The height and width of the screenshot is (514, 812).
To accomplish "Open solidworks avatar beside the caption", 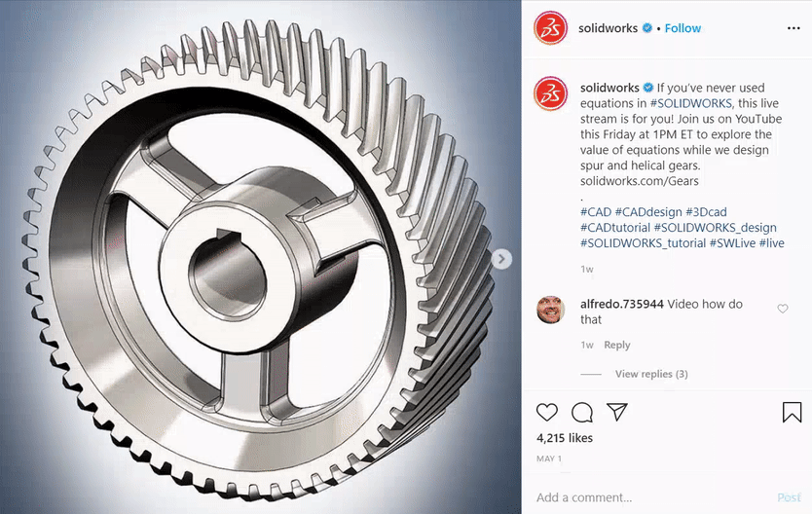I will click(550, 93).
